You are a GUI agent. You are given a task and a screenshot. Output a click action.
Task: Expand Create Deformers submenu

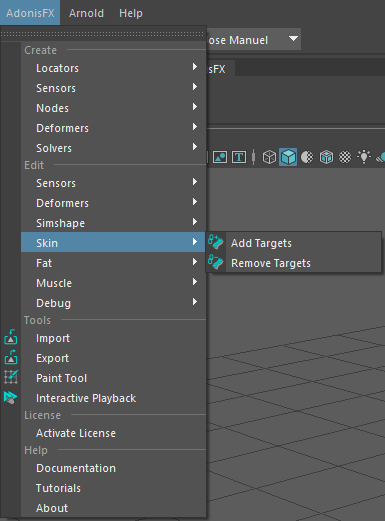click(x=113, y=128)
